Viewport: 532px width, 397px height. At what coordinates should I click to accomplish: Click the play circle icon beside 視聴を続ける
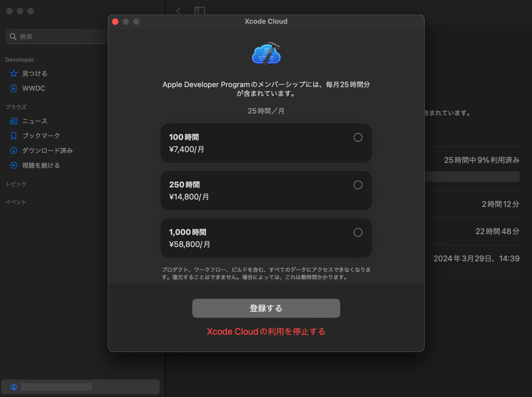[x=14, y=165]
